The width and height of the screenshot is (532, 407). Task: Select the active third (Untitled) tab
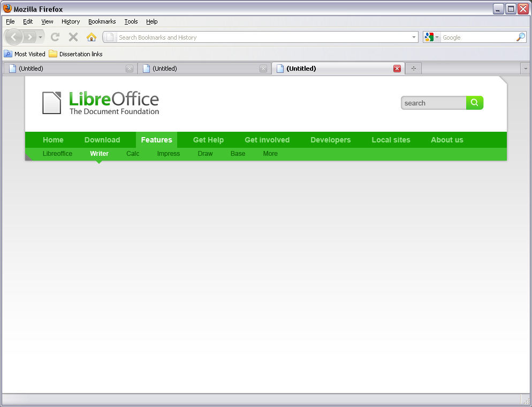[338, 69]
